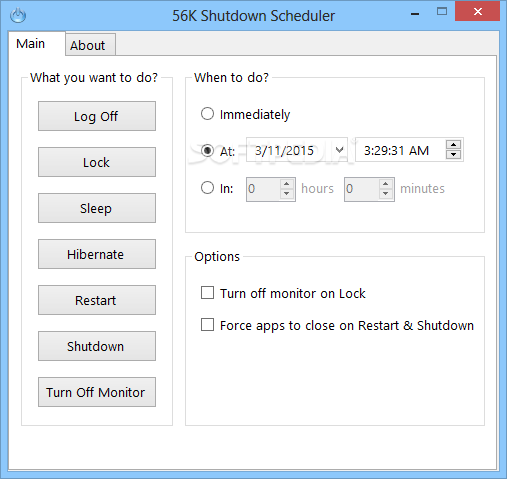Click the Lock button
This screenshot has height=479, width=507.
tap(97, 162)
